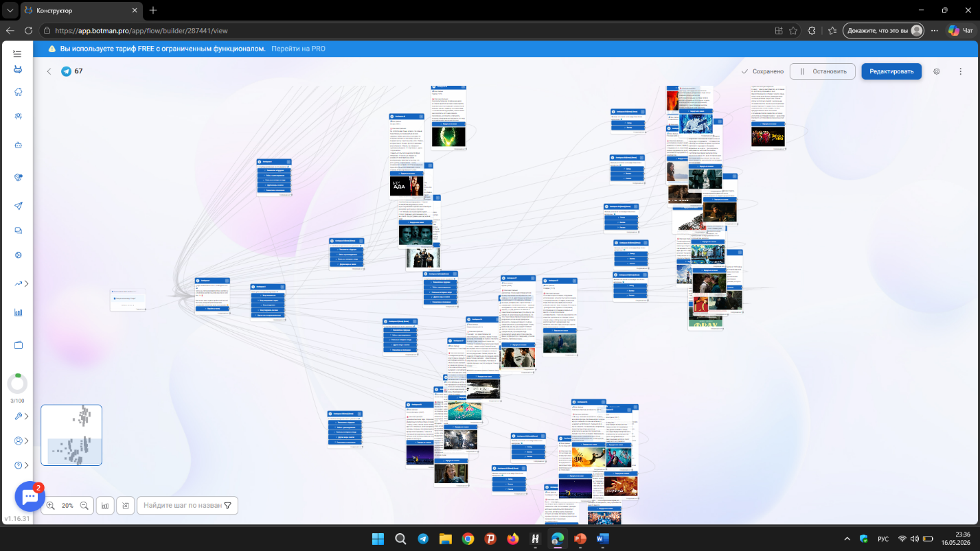Select the Конструктор browser tab
The width and height of the screenshot is (980, 551).
(81, 11)
